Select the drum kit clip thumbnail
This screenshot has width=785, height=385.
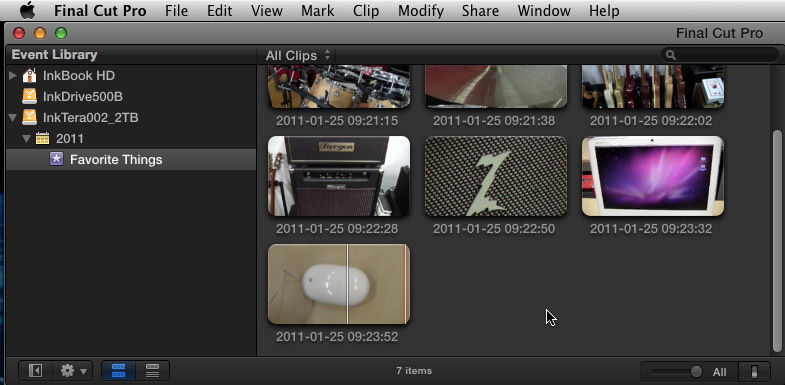click(339, 86)
